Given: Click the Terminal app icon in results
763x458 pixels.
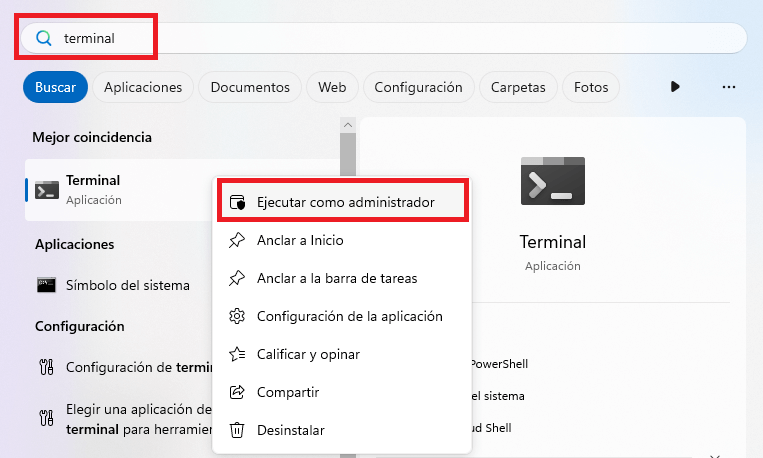Looking at the screenshot, I should (x=47, y=190).
